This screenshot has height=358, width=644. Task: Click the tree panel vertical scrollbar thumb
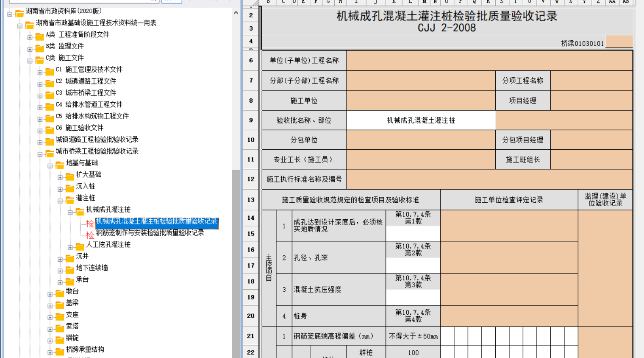[x=236, y=263]
